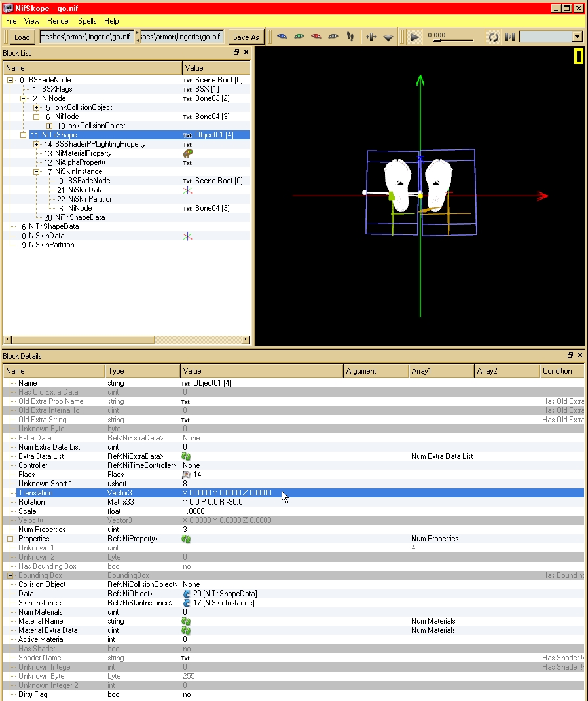Image resolution: width=588 pixels, height=701 pixels.
Task: Open the animation group dropdown
Action: click(578, 37)
